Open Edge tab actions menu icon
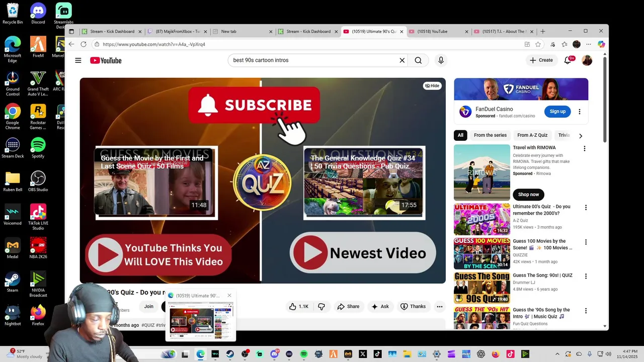The width and height of the screenshot is (644, 362). point(71,31)
